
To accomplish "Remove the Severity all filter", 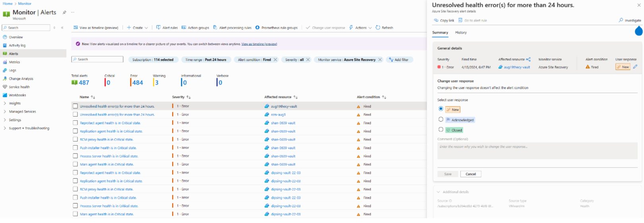I will click(x=308, y=60).
